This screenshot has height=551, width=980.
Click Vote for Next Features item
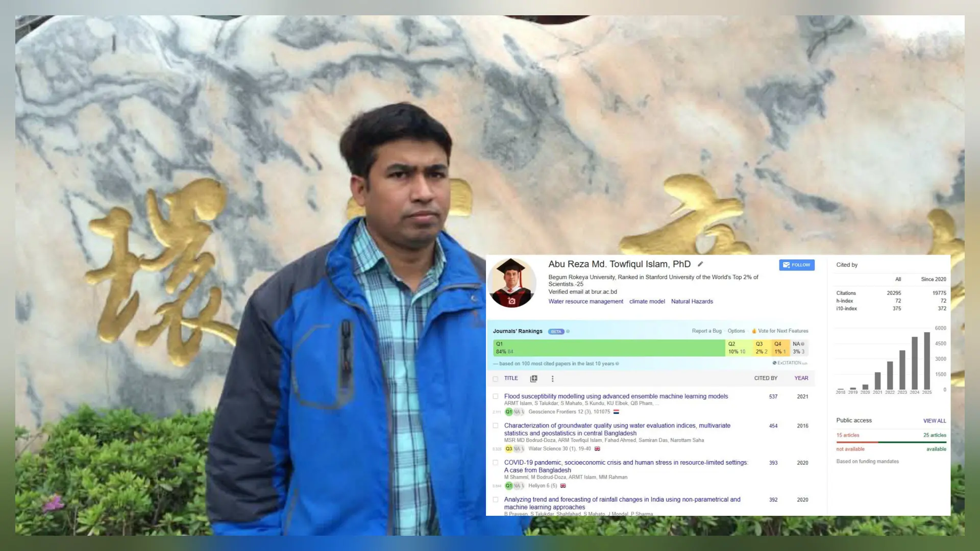click(x=782, y=331)
